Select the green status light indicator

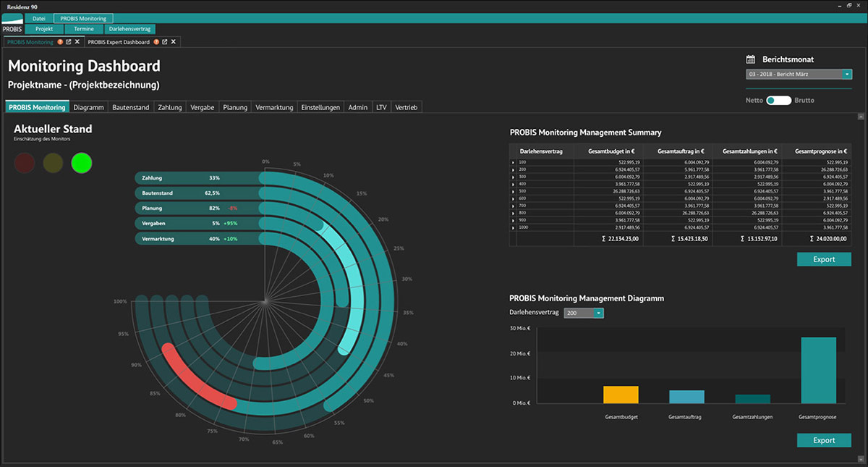82,163
